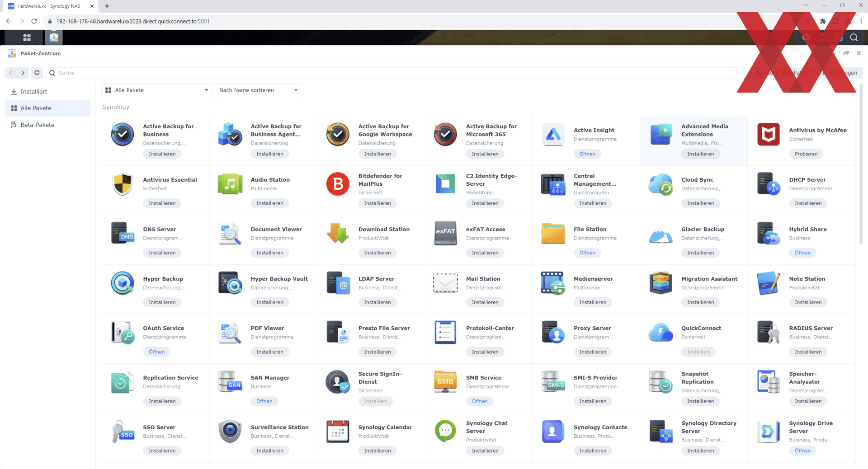This screenshot has height=469, width=868.
Task: Select Alle Pakete in the sidebar
Action: click(47, 108)
